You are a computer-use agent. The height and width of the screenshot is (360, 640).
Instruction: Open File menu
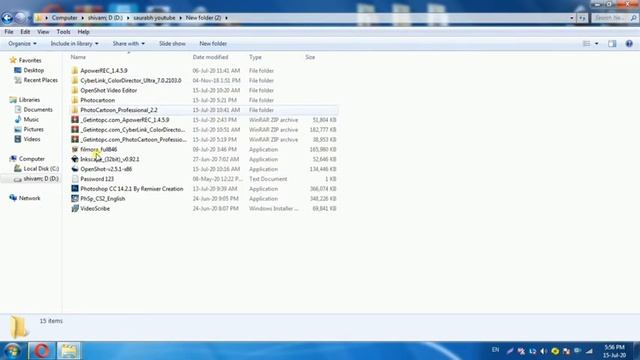9,32
